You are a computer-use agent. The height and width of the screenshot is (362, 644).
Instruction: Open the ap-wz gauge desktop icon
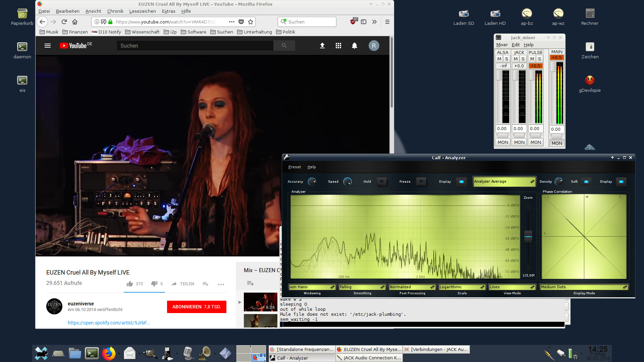pyautogui.click(x=558, y=17)
